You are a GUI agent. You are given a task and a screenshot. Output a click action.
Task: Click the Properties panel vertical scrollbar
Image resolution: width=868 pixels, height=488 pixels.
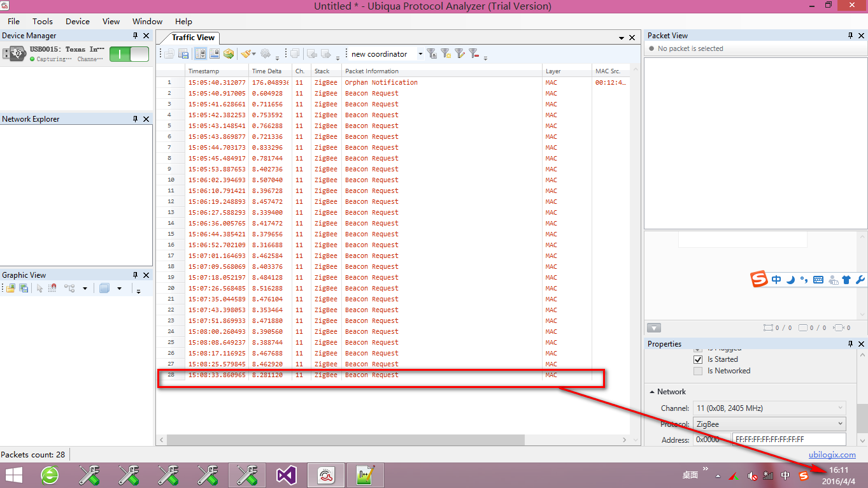coord(862,418)
